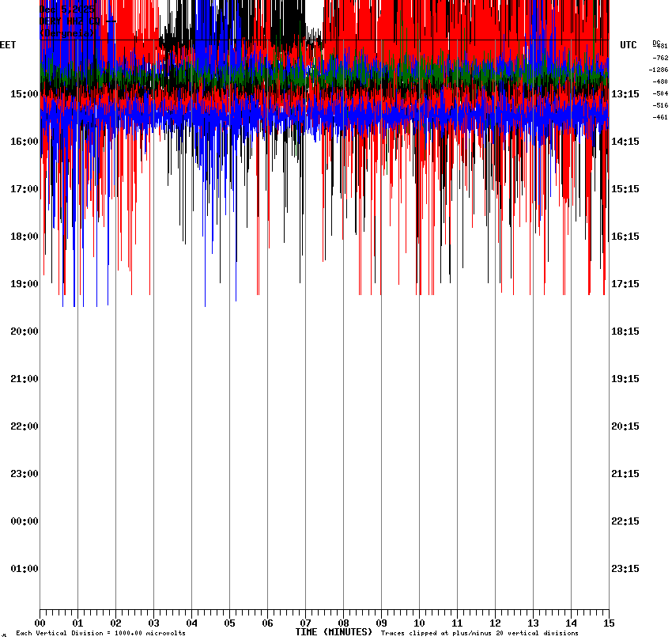Click the 03 minute tick label
The image size is (672, 644).
point(153,623)
